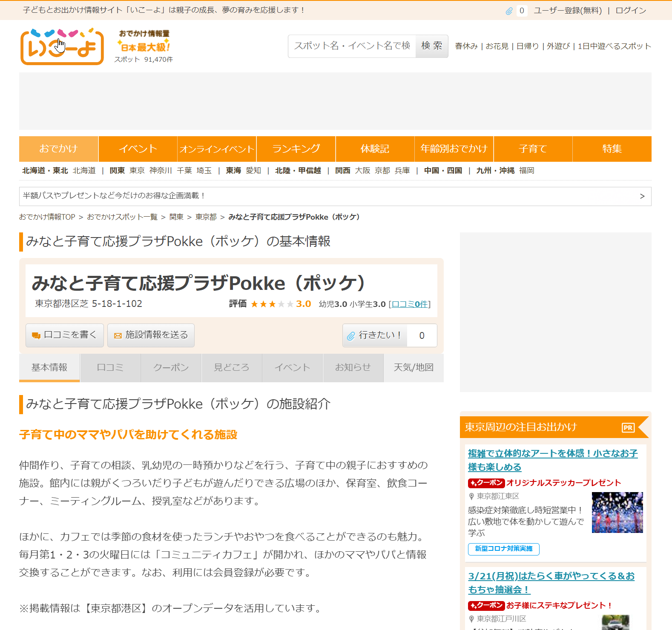Switch to the お知らせ tab

pos(353,368)
